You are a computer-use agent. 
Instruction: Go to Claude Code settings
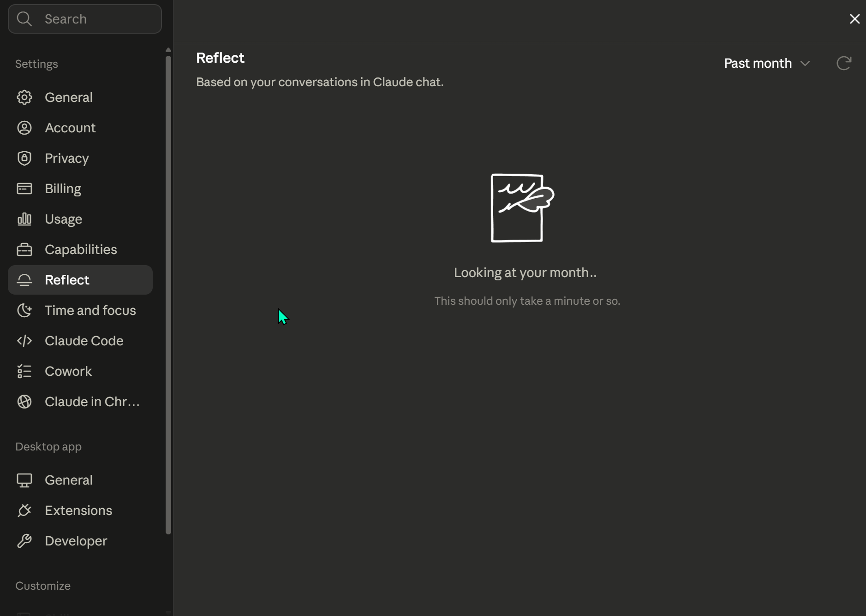click(x=80, y=341)
